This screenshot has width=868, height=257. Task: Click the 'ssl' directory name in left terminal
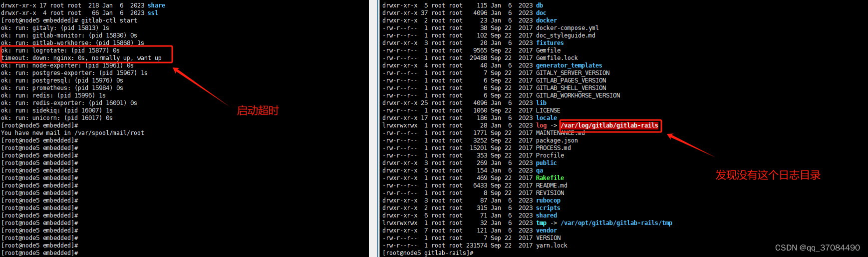click(153, 13)
